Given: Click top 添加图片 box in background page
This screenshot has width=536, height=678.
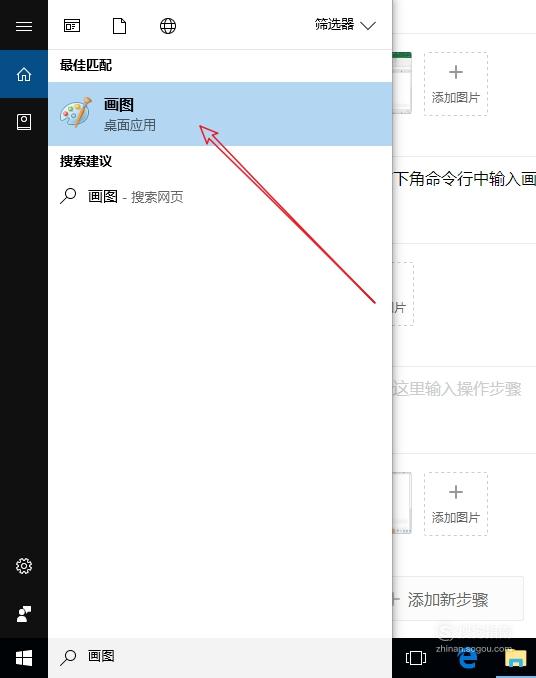Looking at the screenshot, I should tap(456, 84).
